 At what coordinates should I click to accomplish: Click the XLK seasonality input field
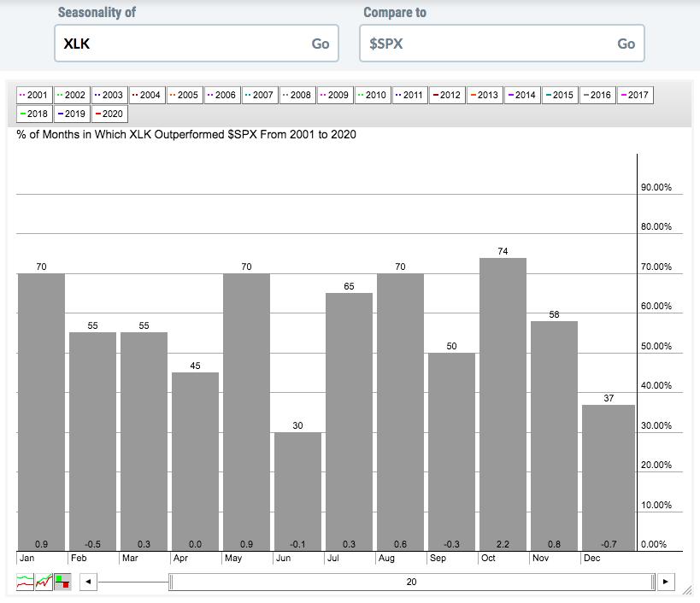[x=197, y=44]
